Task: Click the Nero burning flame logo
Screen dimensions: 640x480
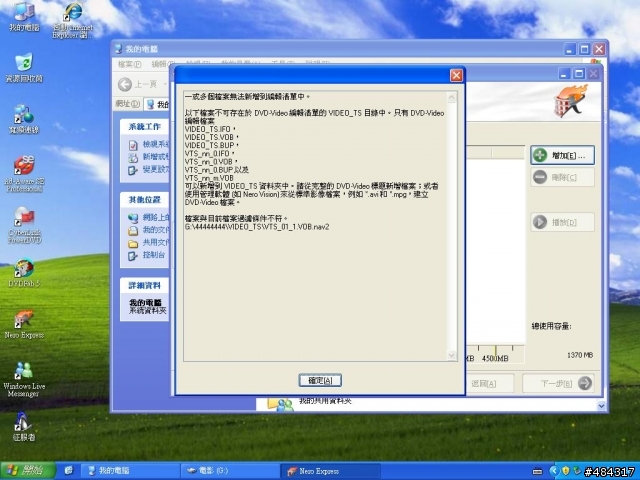Action: pos(571,101)
